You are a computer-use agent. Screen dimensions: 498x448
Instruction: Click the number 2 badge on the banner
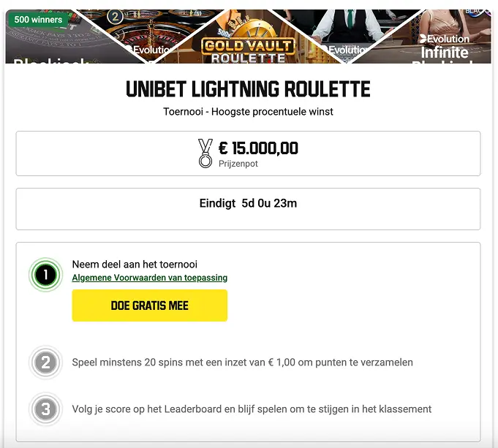click(115, 16)
